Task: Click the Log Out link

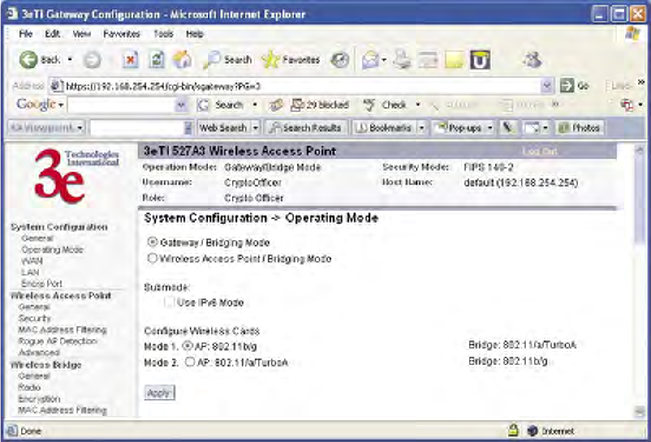Action: click(538, 151)
